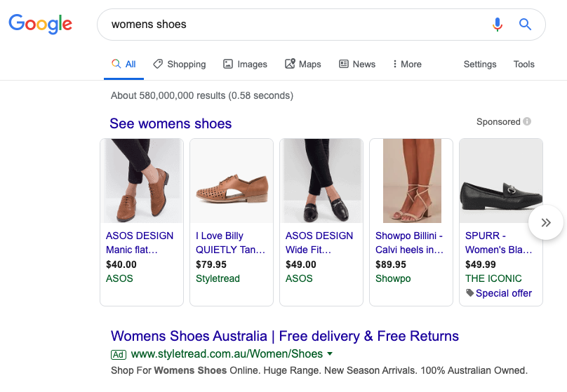Screen dimensions: 567x392
Task: Open the See womens shoes link
Action: [x=171, y=123]
